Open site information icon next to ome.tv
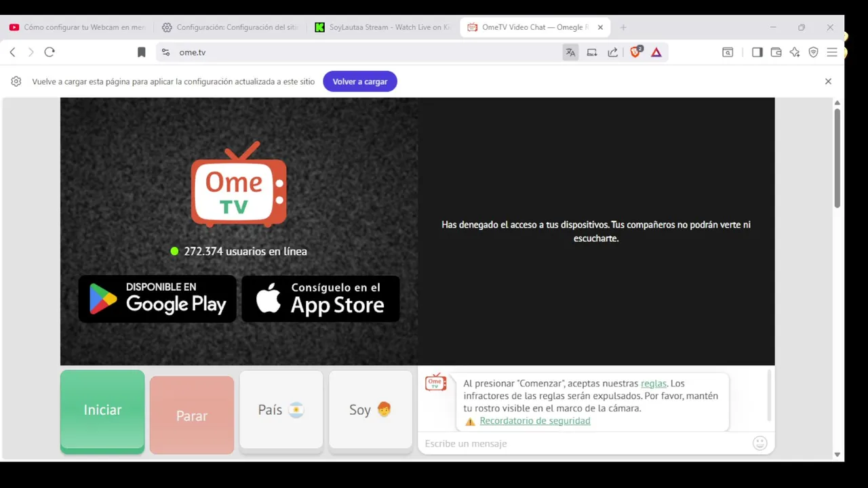The height and width of the screenshot is (488, 868). (x=166, y=52)
